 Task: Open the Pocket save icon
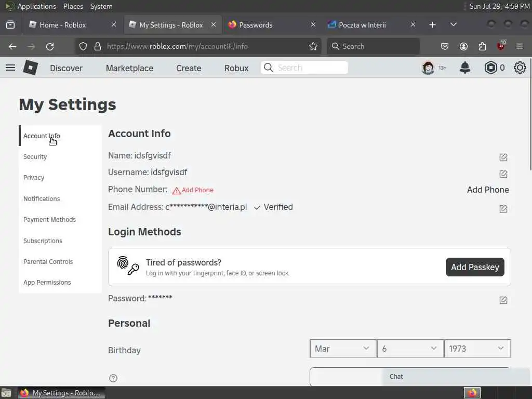tap(445, 46)
